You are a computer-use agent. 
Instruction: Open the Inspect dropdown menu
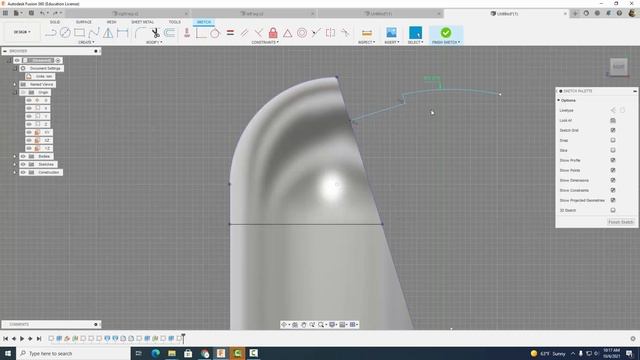(x=367, y=42)
